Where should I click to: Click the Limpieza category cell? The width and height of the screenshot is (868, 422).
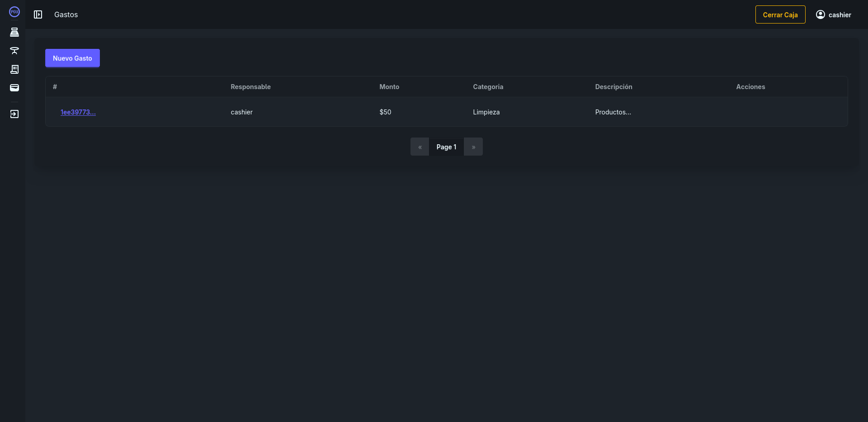click(x=486, y=112)
